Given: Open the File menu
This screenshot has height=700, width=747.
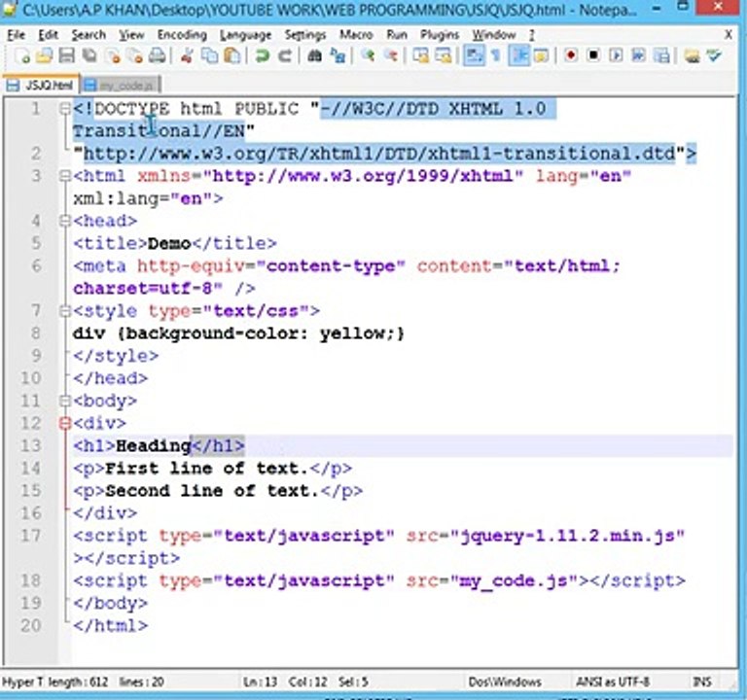Looking at the screenshot, I should 17,35.
